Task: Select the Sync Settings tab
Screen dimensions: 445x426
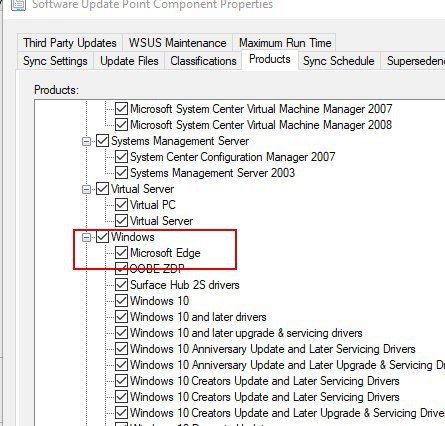Action: click(x=55, y=61)
